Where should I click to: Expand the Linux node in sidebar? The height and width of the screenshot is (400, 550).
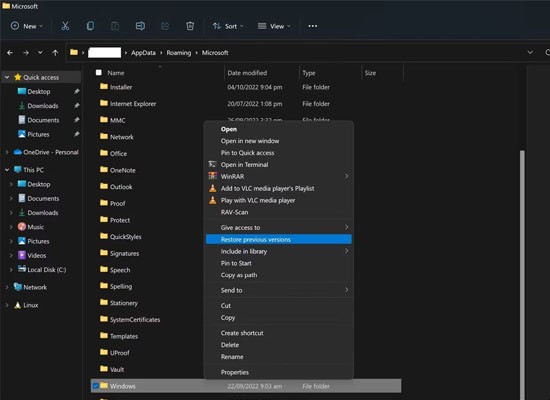7,305
